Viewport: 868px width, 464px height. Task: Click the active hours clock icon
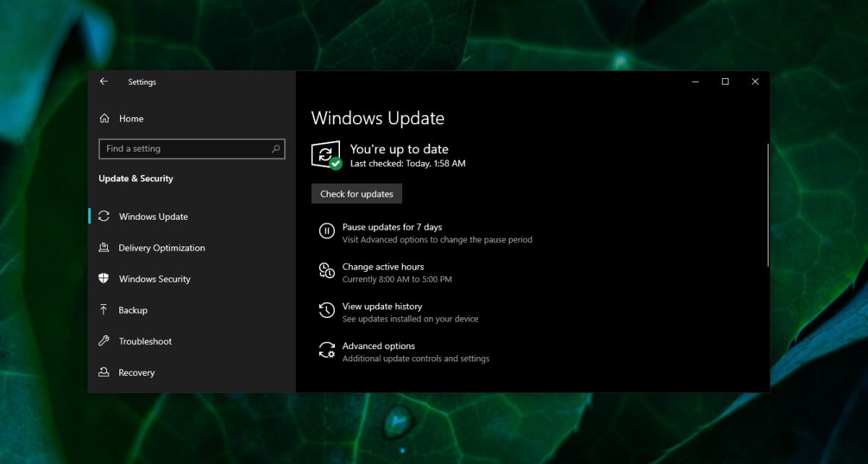(326, 271)
